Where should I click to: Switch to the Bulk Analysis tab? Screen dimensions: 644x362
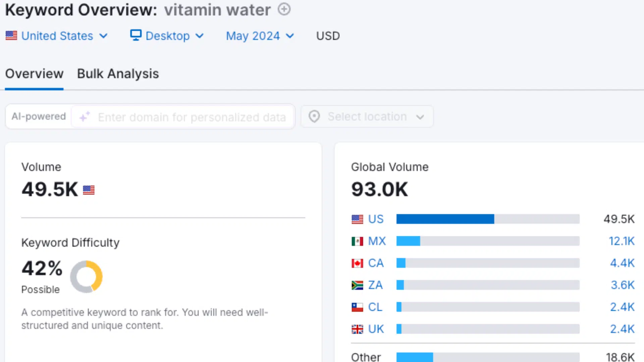point(118,73)
